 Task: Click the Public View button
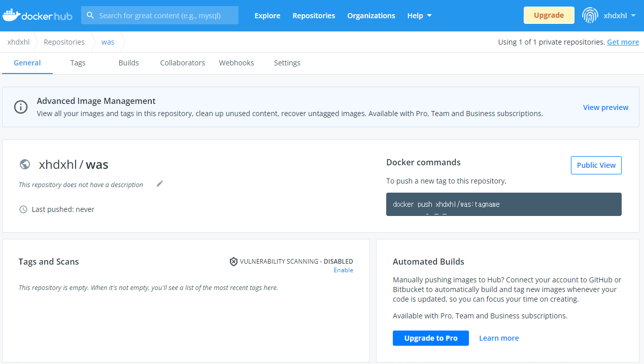(596, 165)
